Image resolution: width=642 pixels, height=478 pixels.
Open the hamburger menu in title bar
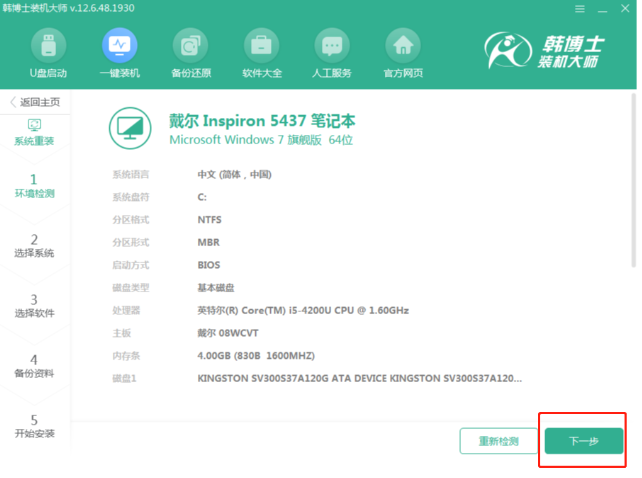pyautogui.click(x=580, y=9)
